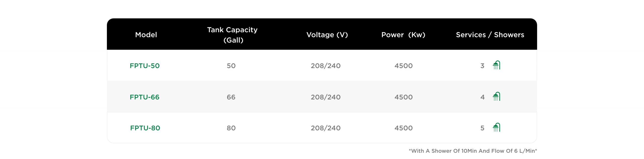Click the shower duration footnote text

(x=473, y=151)
